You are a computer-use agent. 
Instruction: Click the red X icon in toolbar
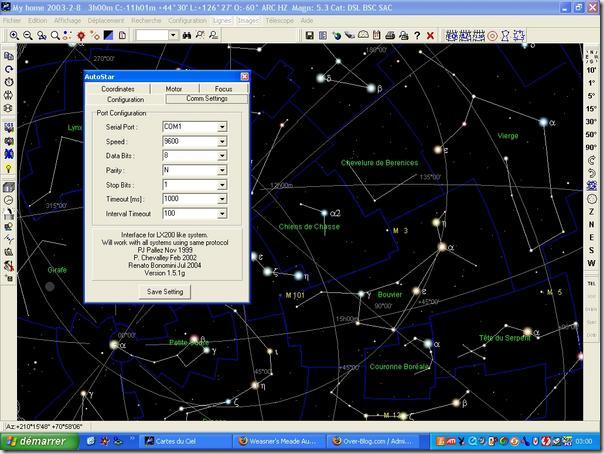[x=430, y=36]
